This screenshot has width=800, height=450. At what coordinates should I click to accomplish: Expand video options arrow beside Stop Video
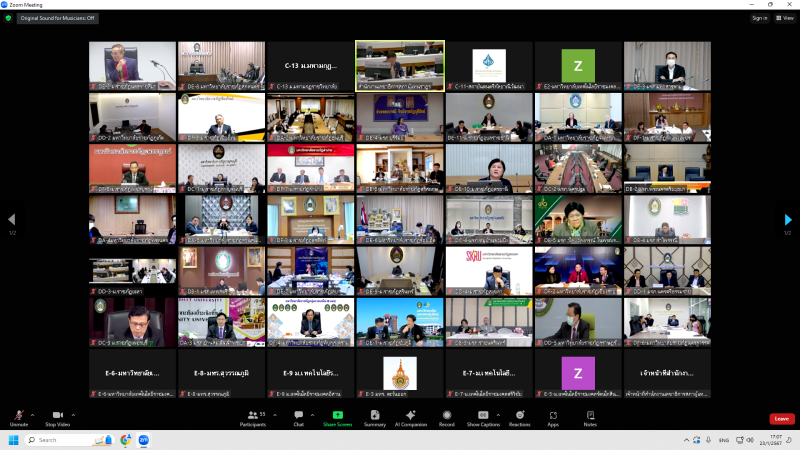point(74,414)
